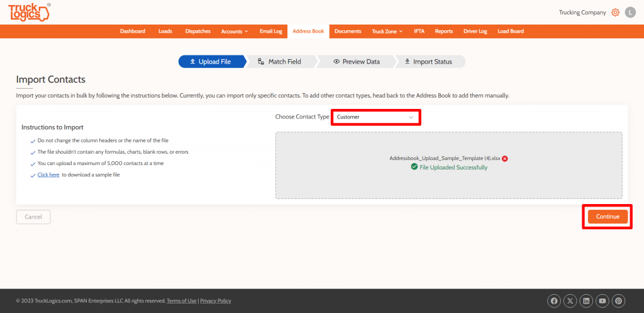The image size is (644, 313).
Task: Open the Driver Log page
Action: 475,31
